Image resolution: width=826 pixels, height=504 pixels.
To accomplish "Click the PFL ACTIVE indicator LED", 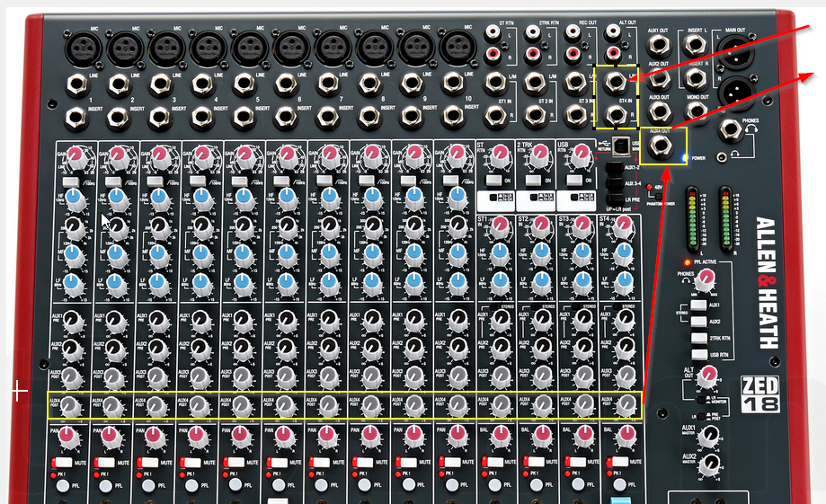I will [x=687, y=261].
